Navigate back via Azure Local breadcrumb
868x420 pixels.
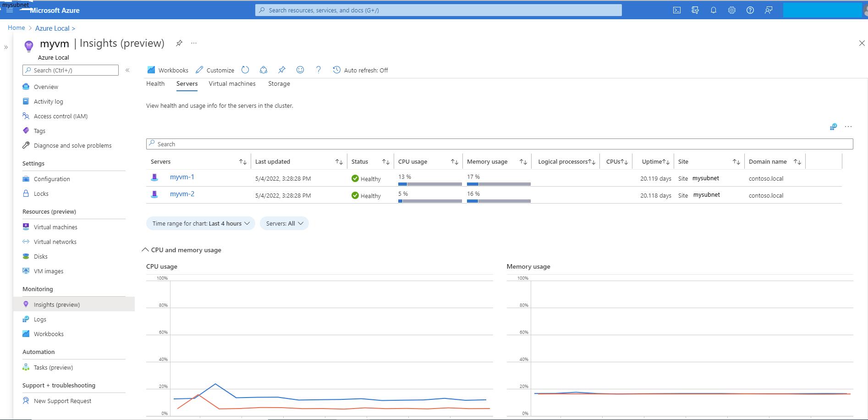tap(52, 28)
